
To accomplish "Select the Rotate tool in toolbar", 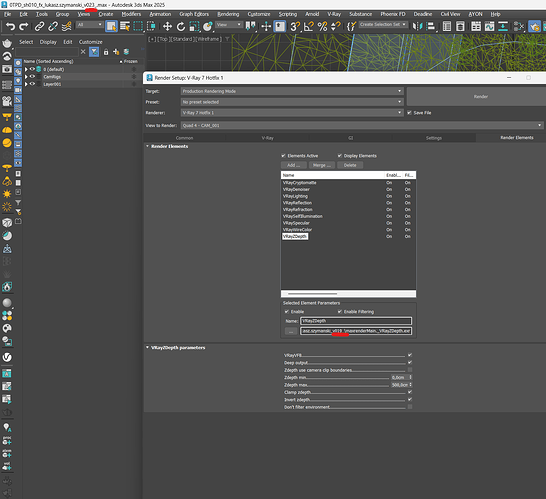I will [181, 26].
